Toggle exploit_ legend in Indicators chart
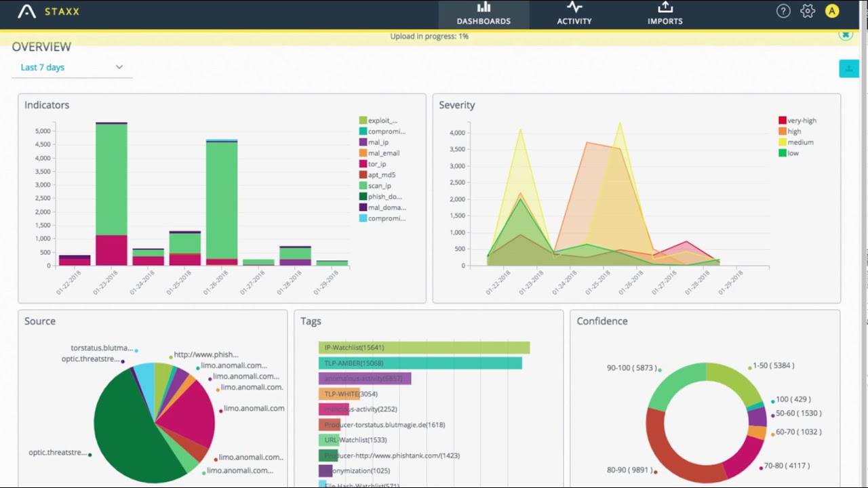868x488 pixels. pyautogui.click(x=378, y=121)
